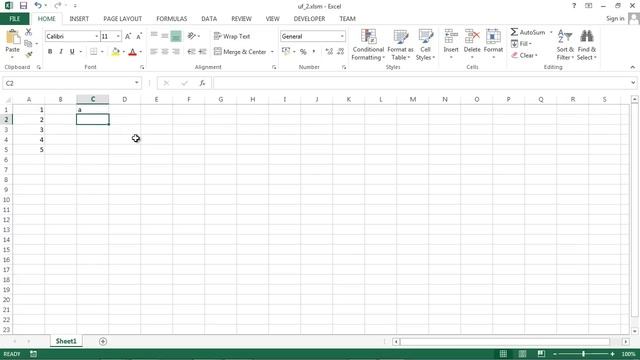Viewport: 640px width, 360px height.
Task: Switch to Page Layout view in status bar
Action: point(522,354)
